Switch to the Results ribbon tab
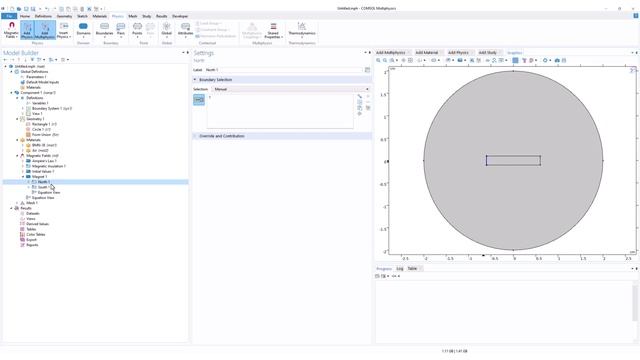640x360 pixels. pos(161,16)
